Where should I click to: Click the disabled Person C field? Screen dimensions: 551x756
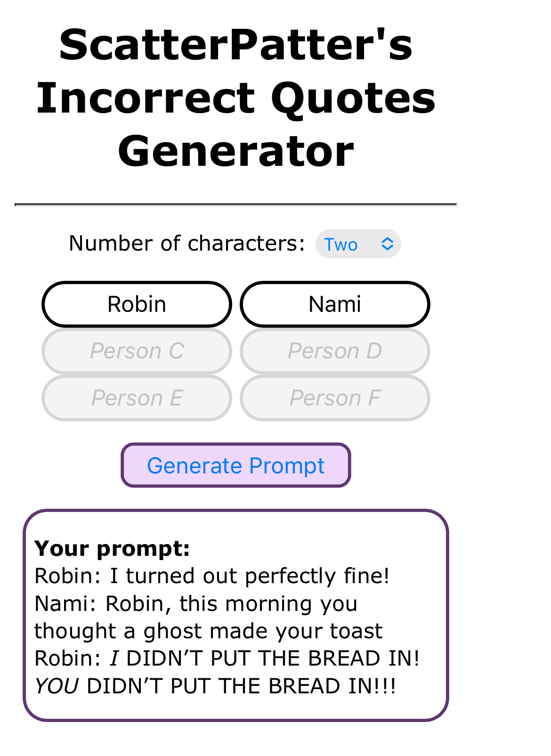pos(137,351)
